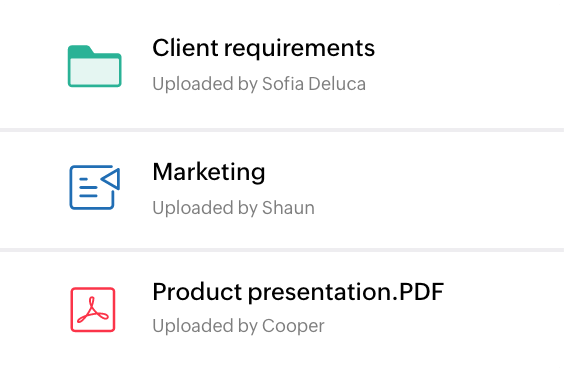
Task: Click the 'Uploaded by Sofia Deluca' subtitle
Action: click(259, 84)
